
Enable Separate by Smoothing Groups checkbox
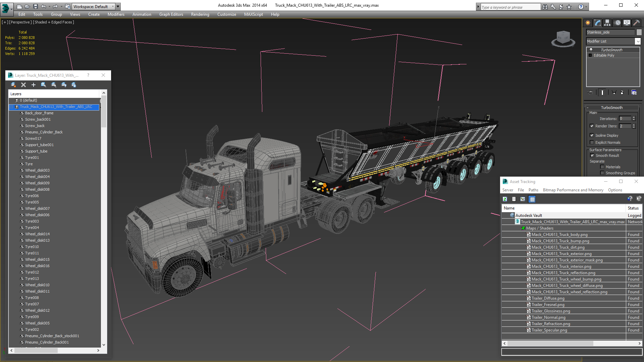tap(602, 173)
